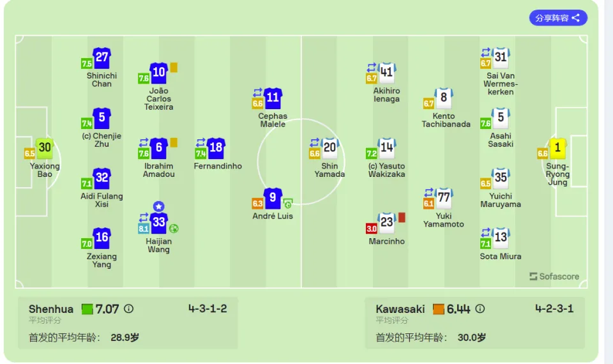Click Marcinho's 3.0 rating badge
This screenshot has height=364, width=613.
pos(372,229)
